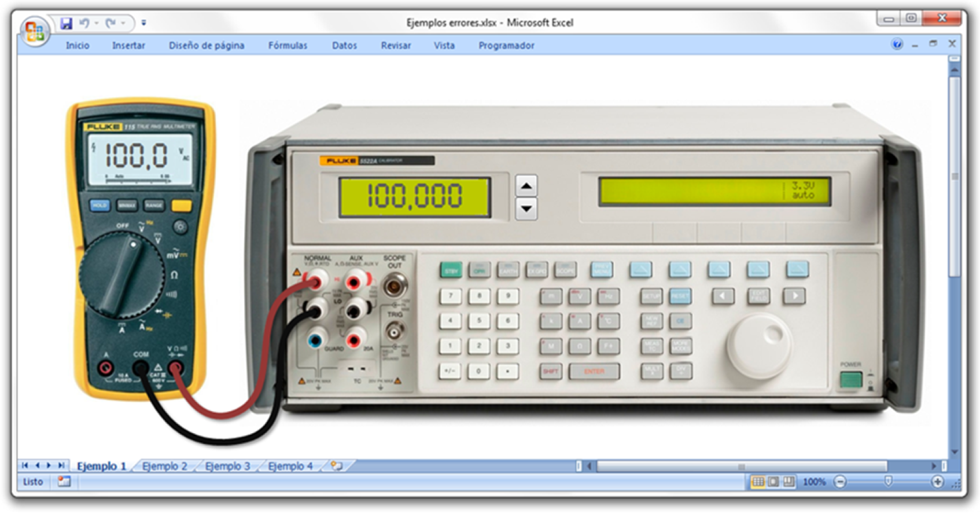This screenshot has width=980, height=513.
Task: Restore the workbook window in ribbon
Action: pos(933,44)
